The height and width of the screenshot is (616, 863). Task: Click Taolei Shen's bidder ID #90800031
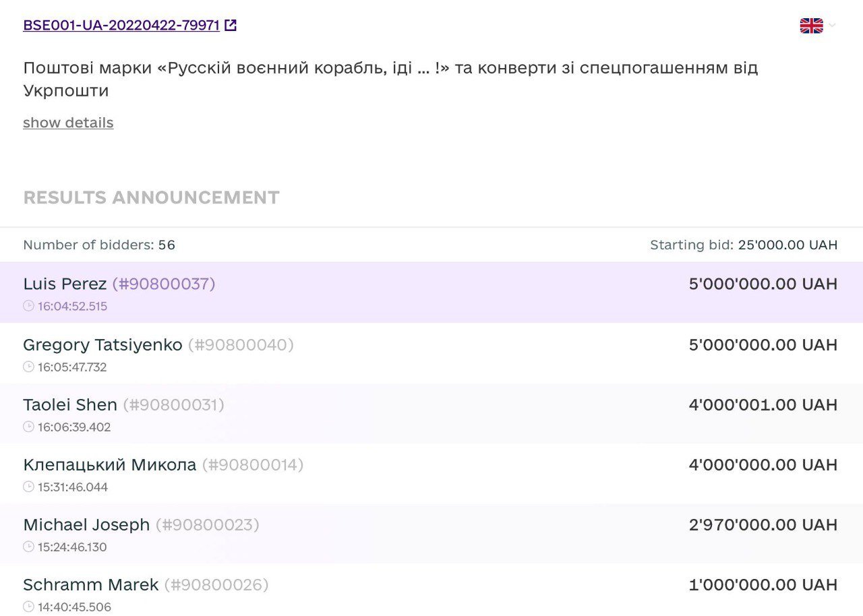point(174,405)
